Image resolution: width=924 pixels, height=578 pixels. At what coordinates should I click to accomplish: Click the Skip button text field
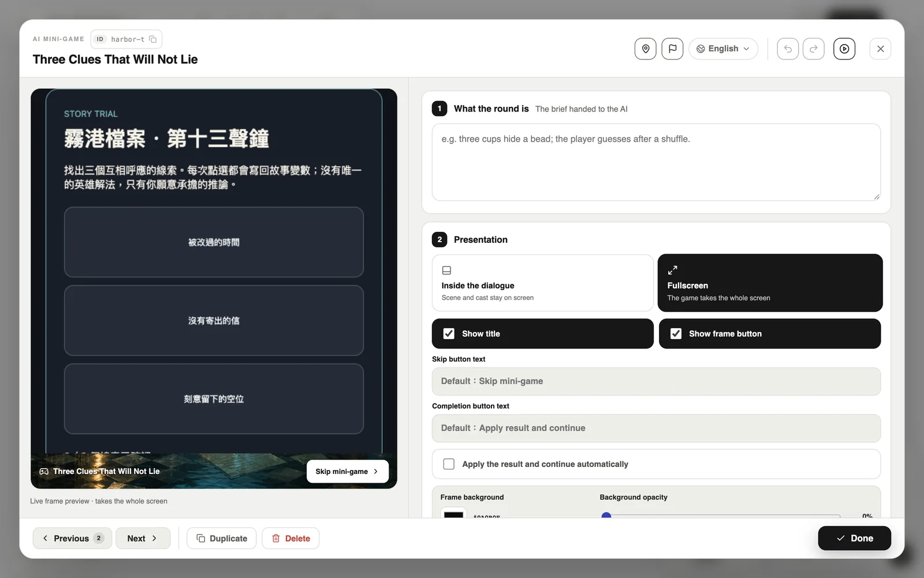coord(656,381)
